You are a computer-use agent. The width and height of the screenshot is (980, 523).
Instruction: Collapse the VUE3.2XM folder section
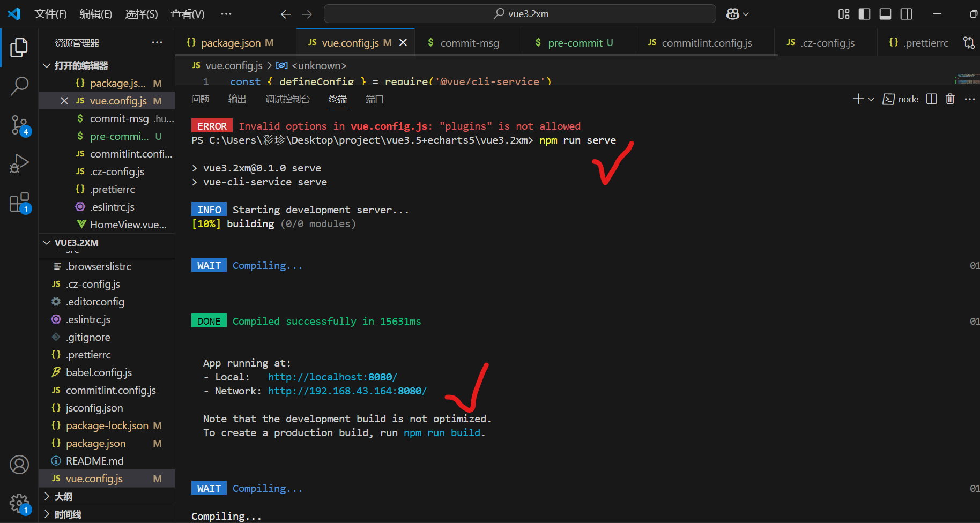[47, 242]
